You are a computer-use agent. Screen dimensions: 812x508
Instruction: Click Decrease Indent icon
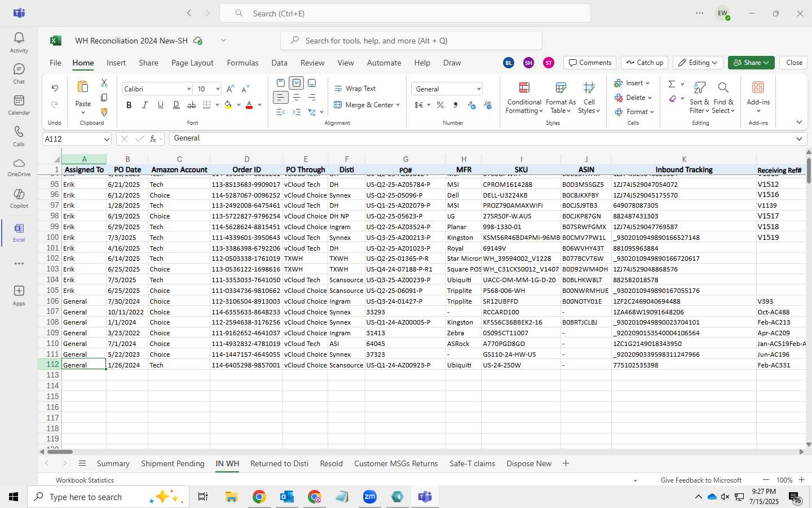point(281,112)
